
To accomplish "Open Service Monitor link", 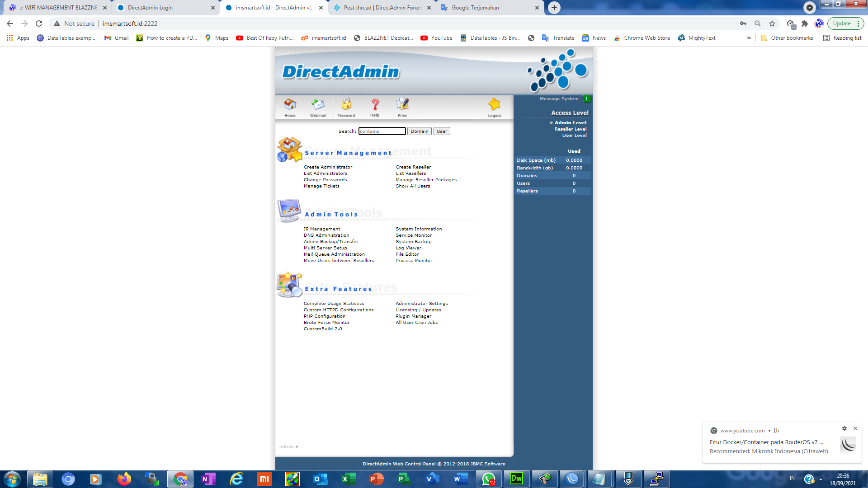I will pos(414,235).
